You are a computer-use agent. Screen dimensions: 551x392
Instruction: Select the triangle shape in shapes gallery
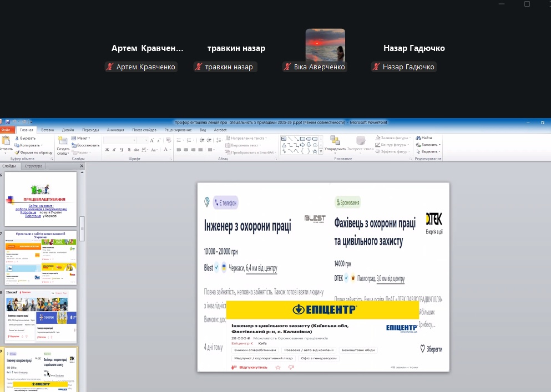pyautogui.click(x=284, y=145)
